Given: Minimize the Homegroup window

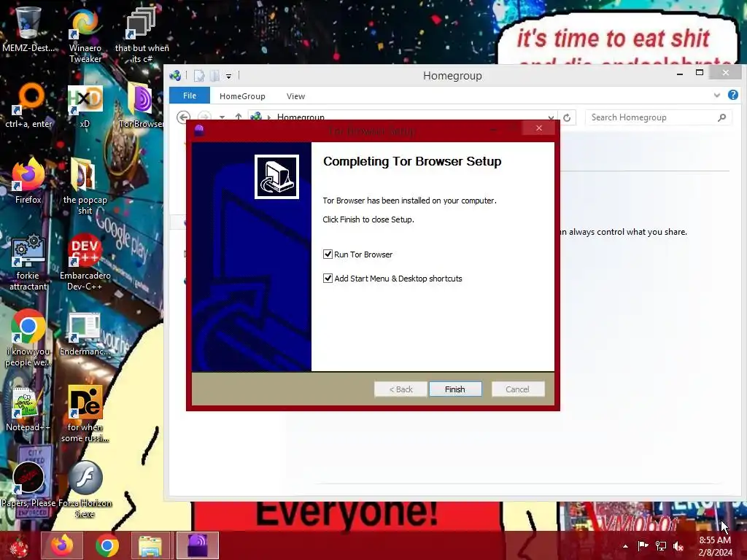Looking at the screenshot, I should [x=680, y=74].
